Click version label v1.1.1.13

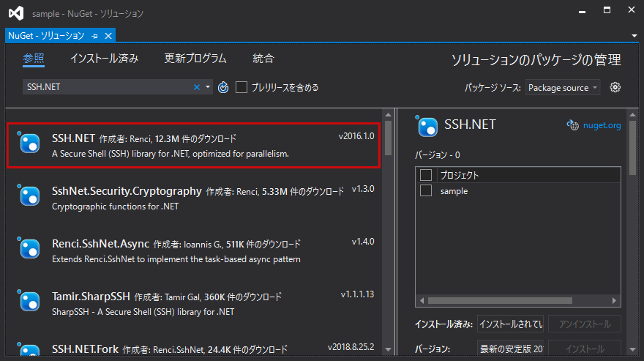point(357,294)
